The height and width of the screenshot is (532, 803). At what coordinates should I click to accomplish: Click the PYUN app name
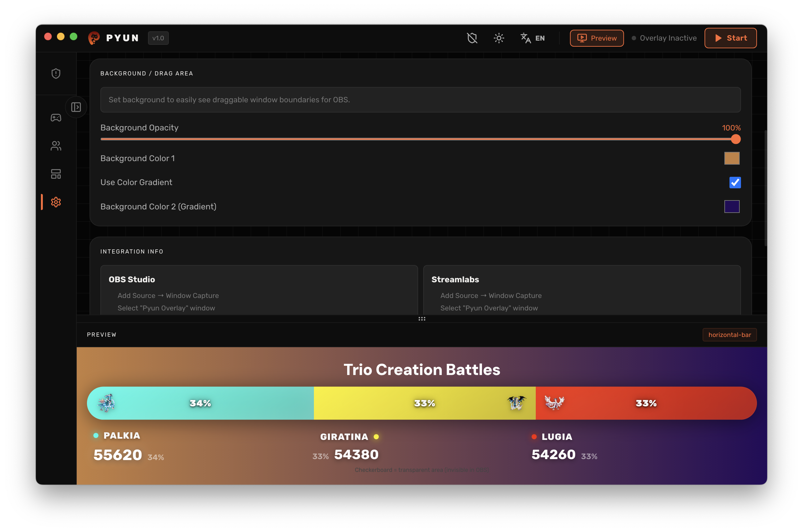122,38
